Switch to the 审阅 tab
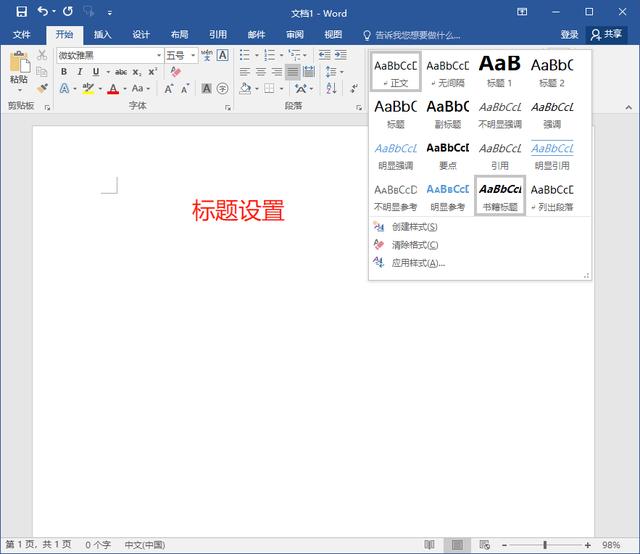The image size is (640, 554). pos(295,35)
